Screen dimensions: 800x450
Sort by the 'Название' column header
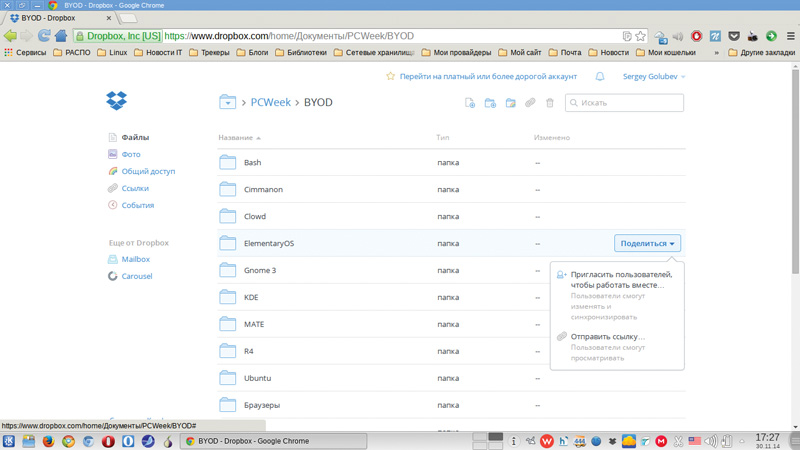pyautogui.click(x=239, y=138)
